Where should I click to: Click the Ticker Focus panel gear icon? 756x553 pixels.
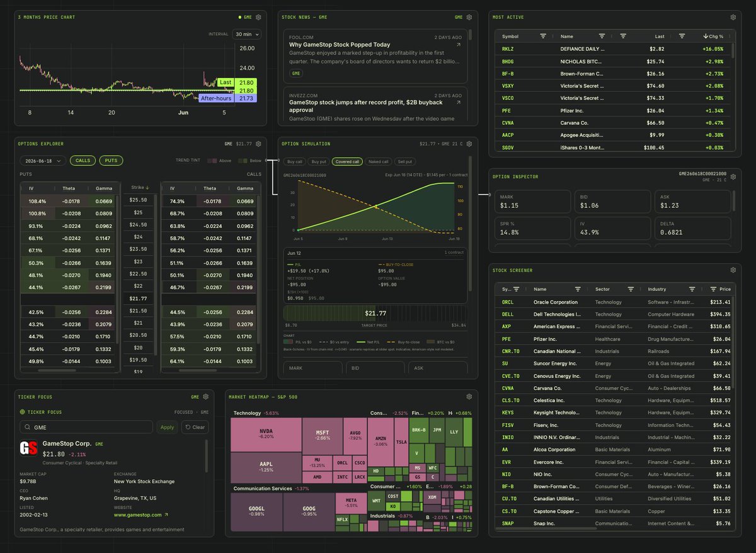tap(205, 397)
